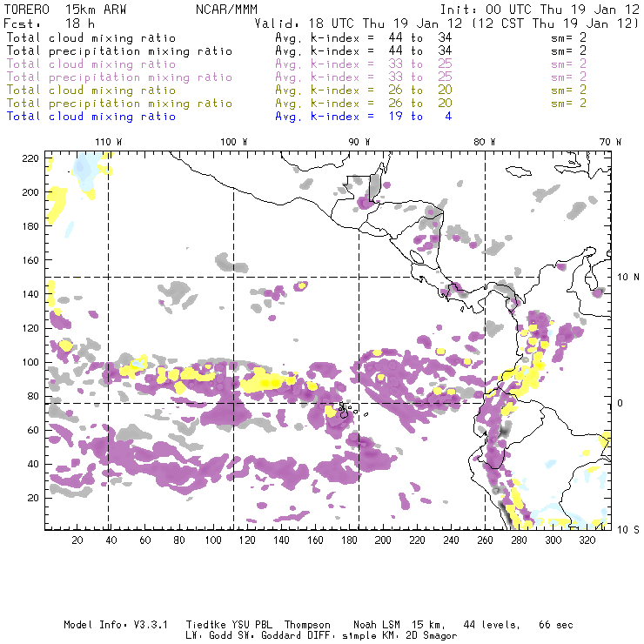Image resolution: width=644 pixels, height=644 pixels.
Task: Click the black "Total cloud mixing ratio" legend entry
Action: point(91,37)
